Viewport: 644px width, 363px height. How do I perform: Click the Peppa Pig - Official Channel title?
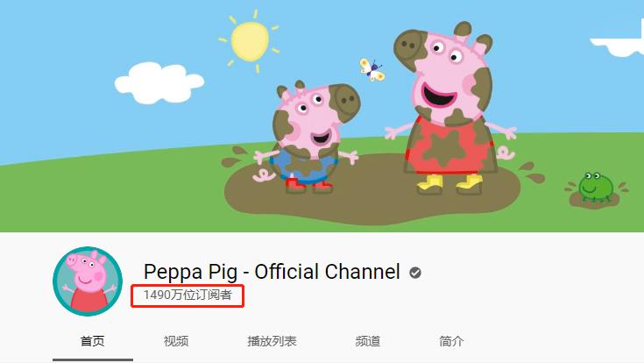(272, 272)
